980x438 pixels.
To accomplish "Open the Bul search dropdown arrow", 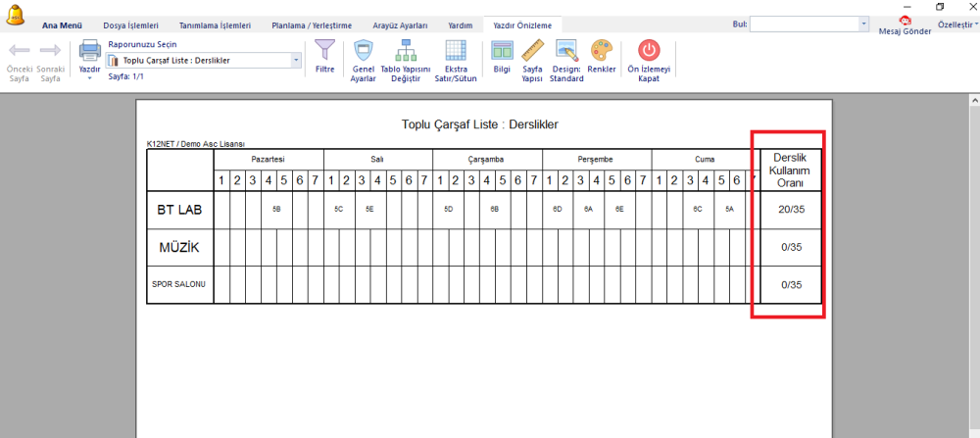I will click(x=863, y=24).
